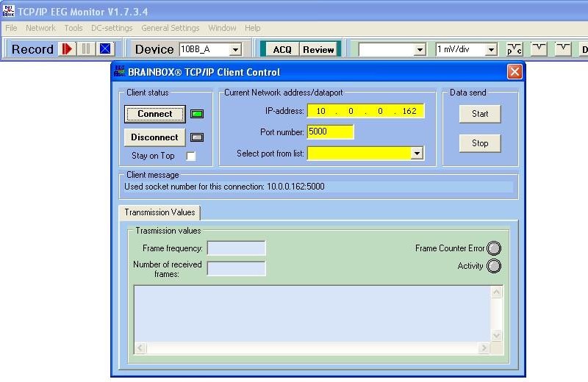
Task: Switch to Review mode
Action: click(x=318, y=49)
